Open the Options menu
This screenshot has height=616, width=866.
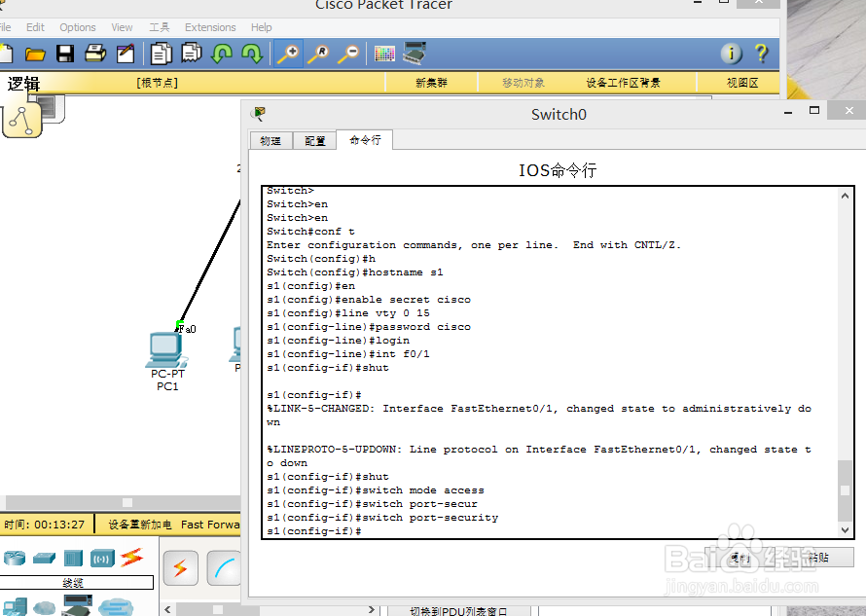tap(78, 27)
